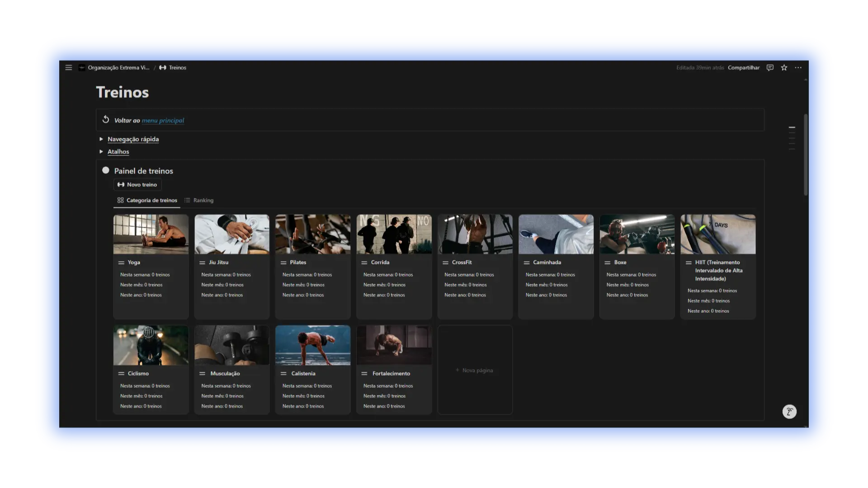Open Organização Extrema breadcrumb
Viewport: 868px width, 488px height.
click(x=118, y=68)
